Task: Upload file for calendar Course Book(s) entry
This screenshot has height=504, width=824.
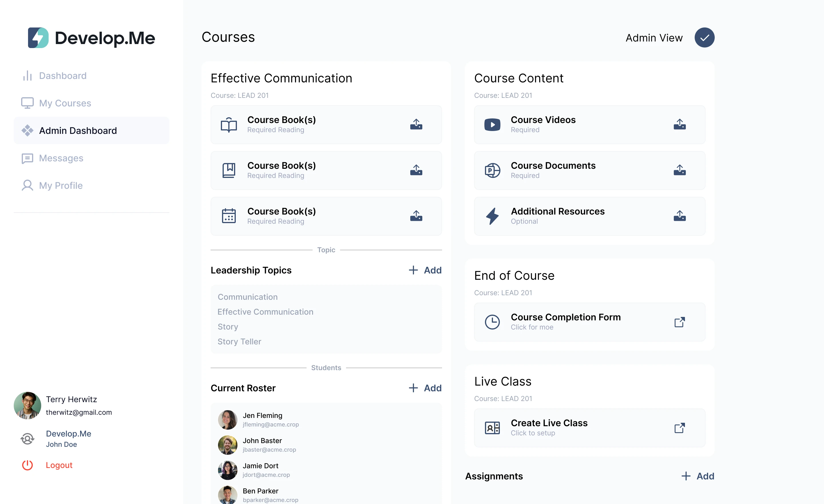Action: pyautogui.click(x=416, y=216)
